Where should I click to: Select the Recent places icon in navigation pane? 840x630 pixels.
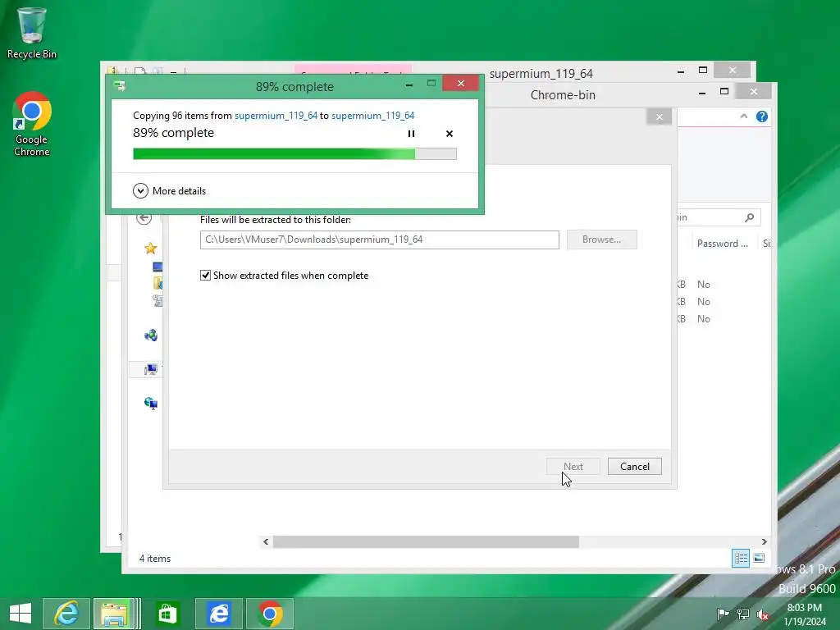point(158,300)
